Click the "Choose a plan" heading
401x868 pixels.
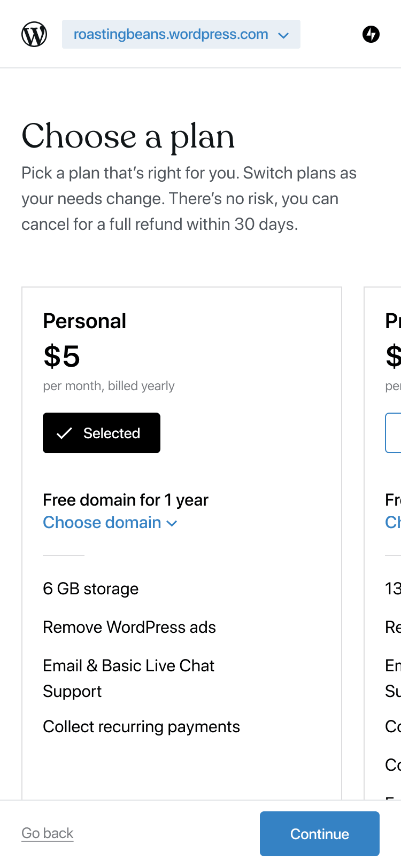tap(128, 136)
